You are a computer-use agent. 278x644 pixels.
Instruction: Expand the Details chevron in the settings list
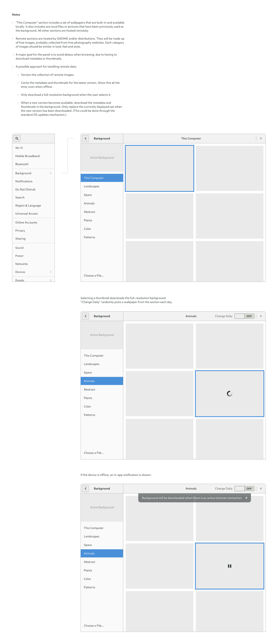click(x=50, y=280)
